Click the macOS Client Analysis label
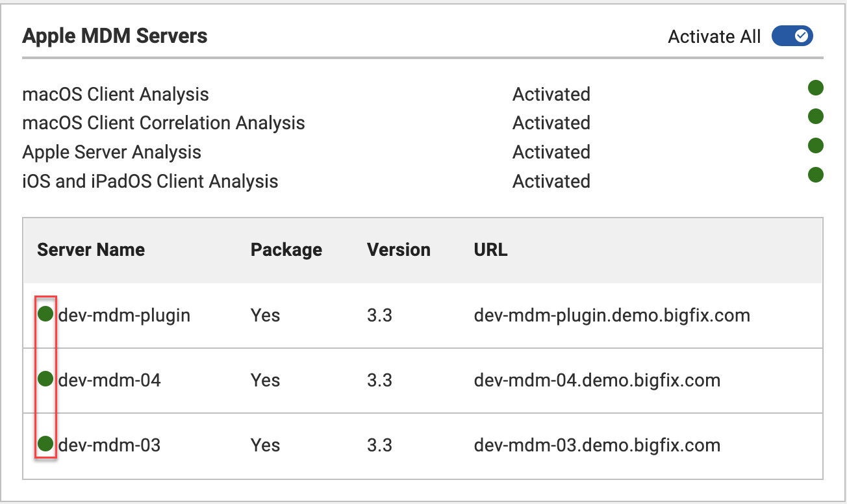Viewport: 847px width, 504px height. pyautogui.click(x=116, y=95)
